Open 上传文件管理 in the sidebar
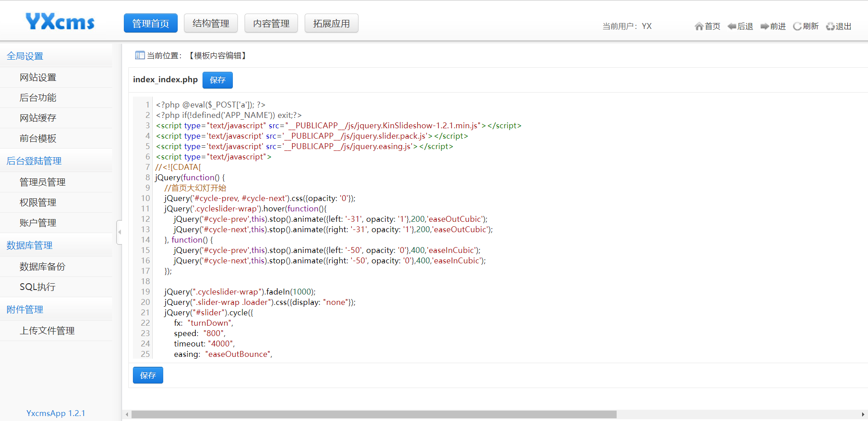The width and height of the screenshot is (868, 421). [x=56, y=331]
